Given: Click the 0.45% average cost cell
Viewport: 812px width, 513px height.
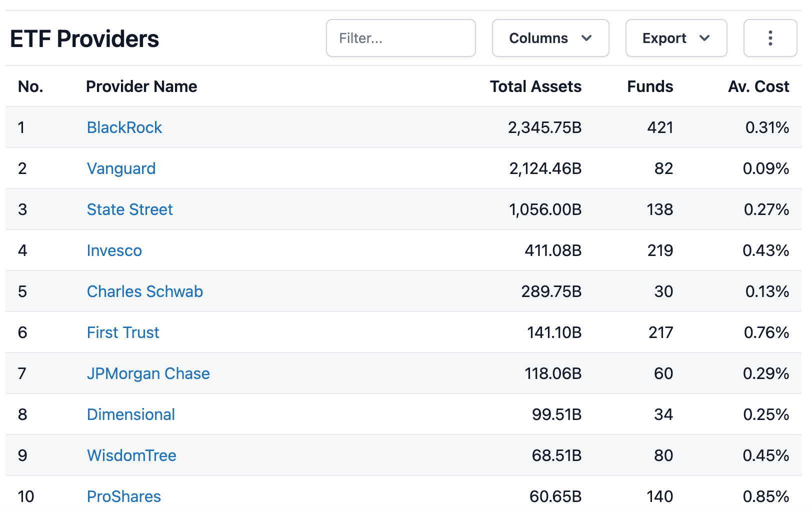Looking at the screenshot, I should point(766,455).
